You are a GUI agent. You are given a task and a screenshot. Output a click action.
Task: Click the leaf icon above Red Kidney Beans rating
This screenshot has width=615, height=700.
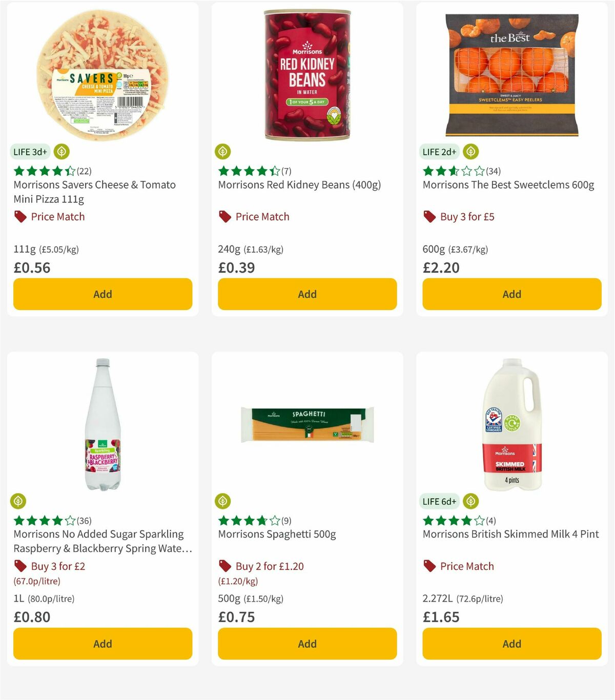coord(223,152)
